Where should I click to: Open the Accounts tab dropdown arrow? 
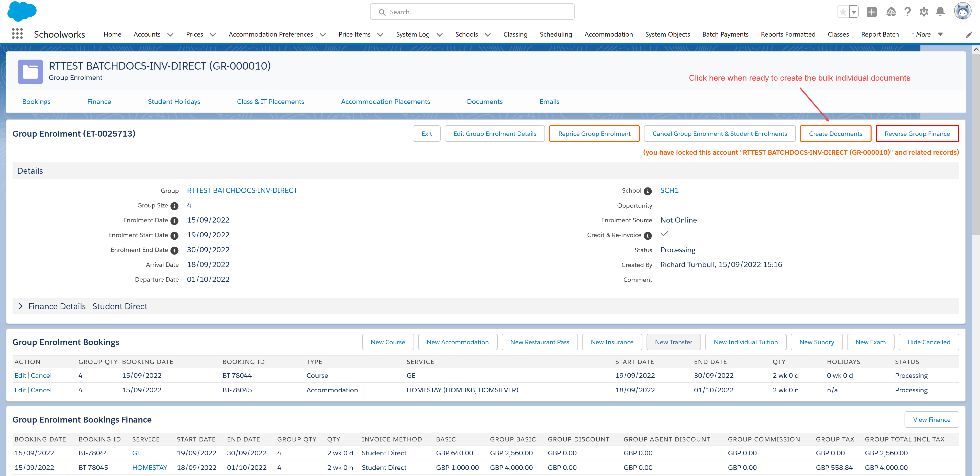170,35
